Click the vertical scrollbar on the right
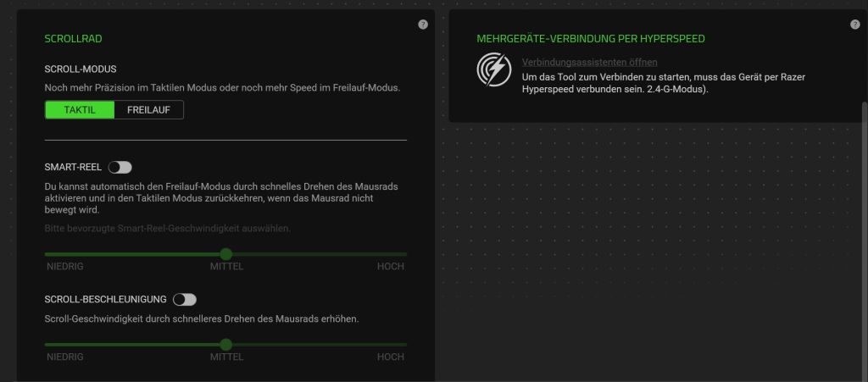Screen dimensions: 868x382 click(865, 241)
